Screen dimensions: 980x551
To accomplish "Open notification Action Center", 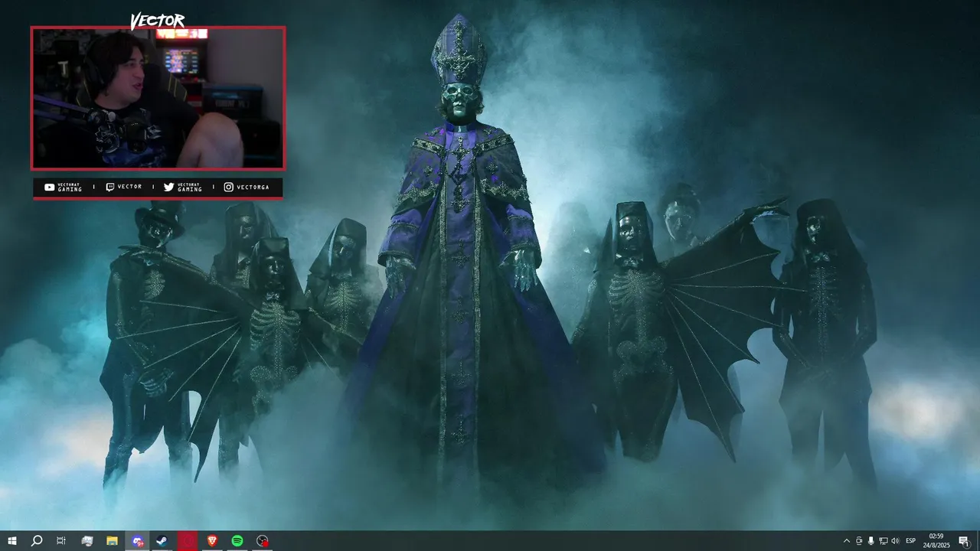I will pyautogui.click(x=964, y=541).
